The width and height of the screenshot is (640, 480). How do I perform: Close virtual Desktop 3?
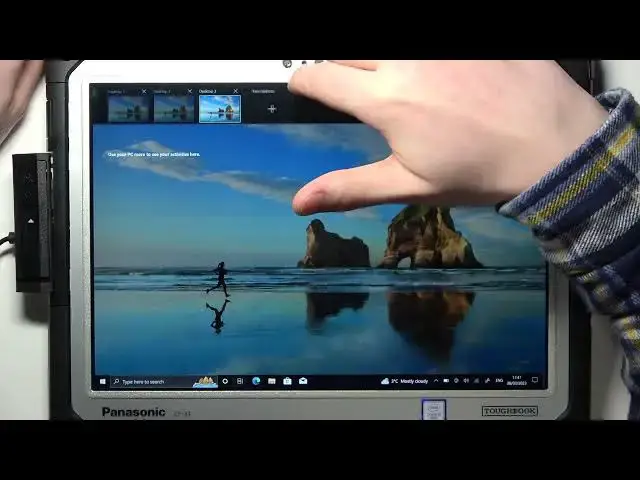236,91
